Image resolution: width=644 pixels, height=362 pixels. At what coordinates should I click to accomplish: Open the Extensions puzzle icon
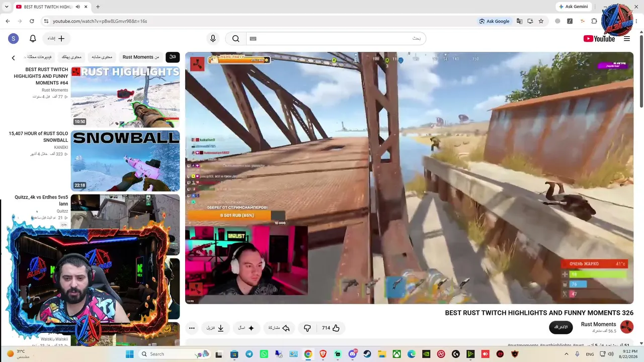tap(594, 21)
